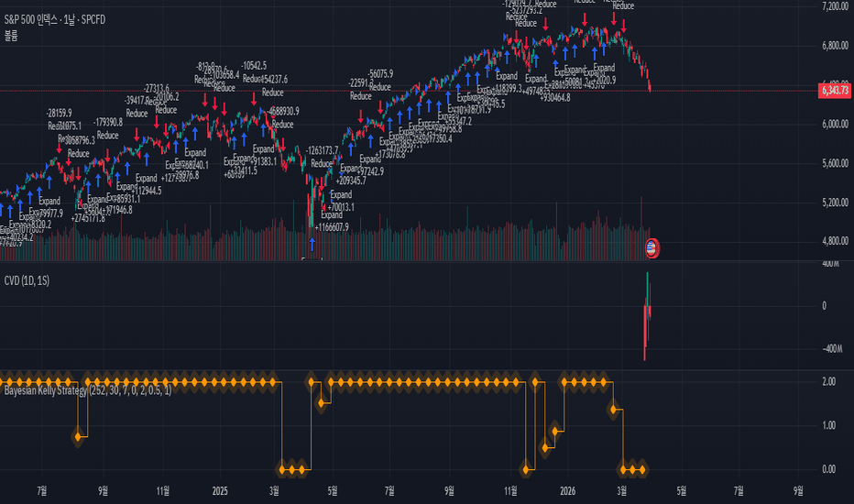This screenshot has height=504, width=854.
Task: Select the 볼륨 volume indicator label
Action: tap(13, 35)
